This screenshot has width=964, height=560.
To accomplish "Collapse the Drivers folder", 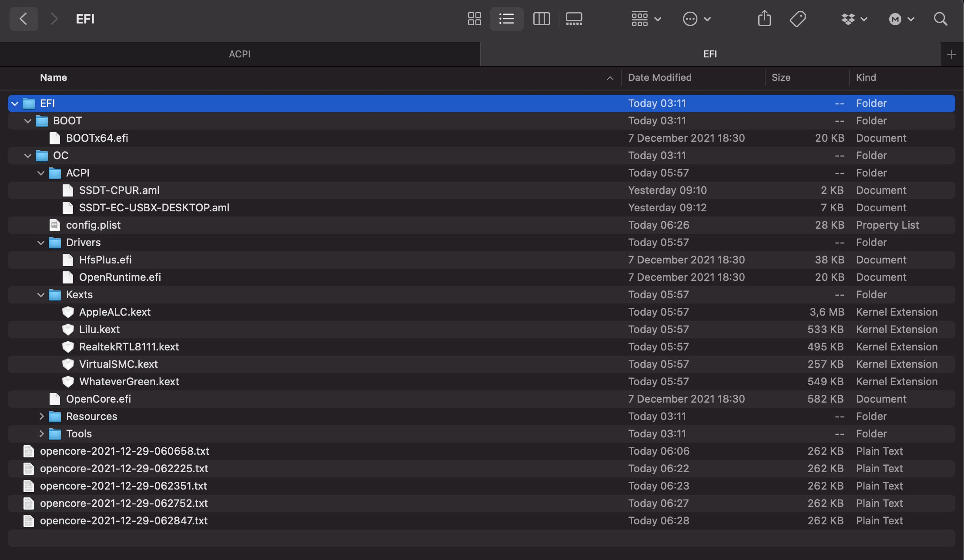I will [x=41, y=243].
